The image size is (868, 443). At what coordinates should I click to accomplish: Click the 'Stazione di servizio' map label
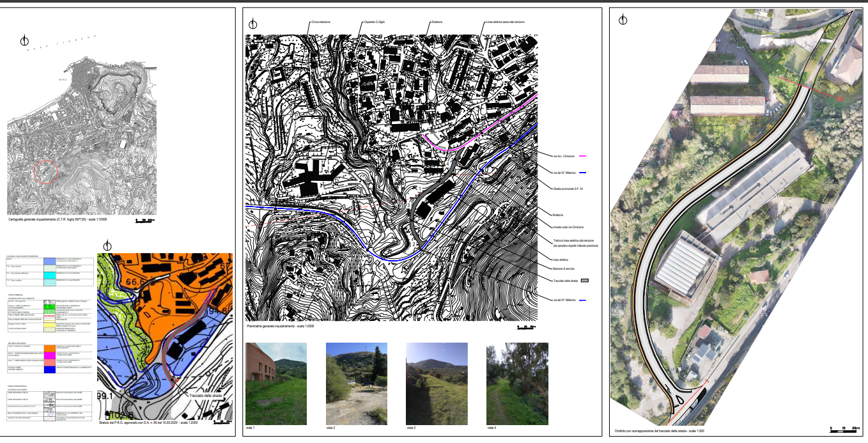565,270
